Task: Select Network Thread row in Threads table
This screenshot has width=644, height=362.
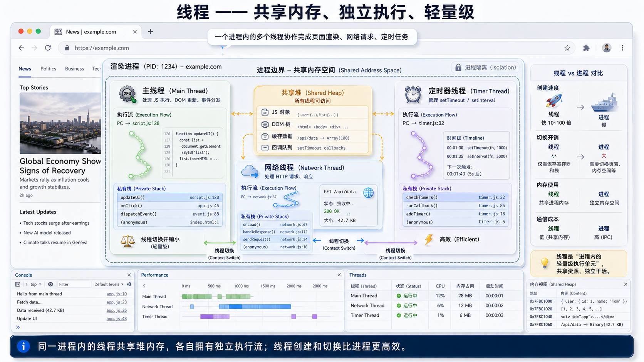Action: pos(434,305)
